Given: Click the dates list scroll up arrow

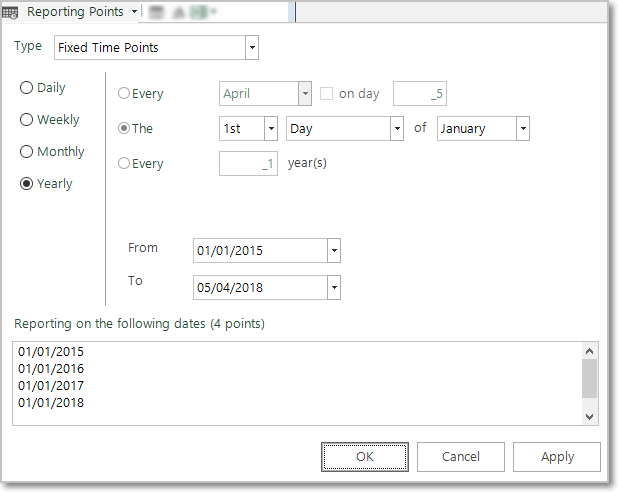Looking at the screenshot, I should [x=590, y=351].
